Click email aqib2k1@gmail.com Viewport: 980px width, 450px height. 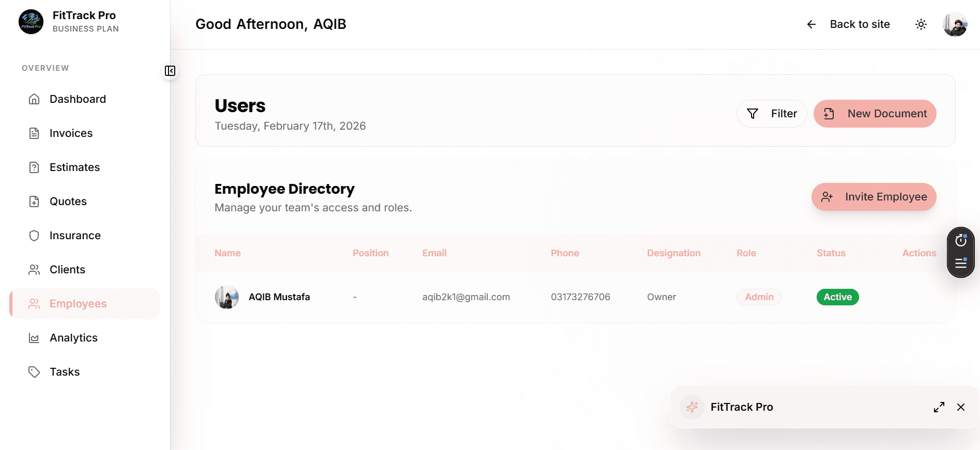(466, 297)
